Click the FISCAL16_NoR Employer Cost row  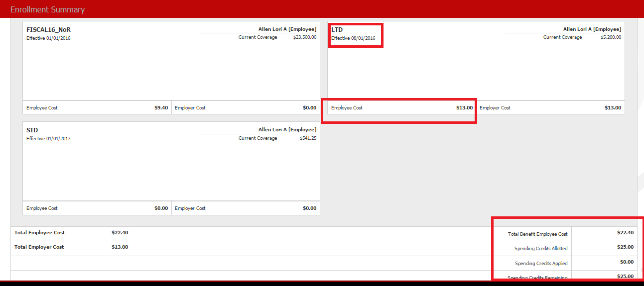point(246,108)
